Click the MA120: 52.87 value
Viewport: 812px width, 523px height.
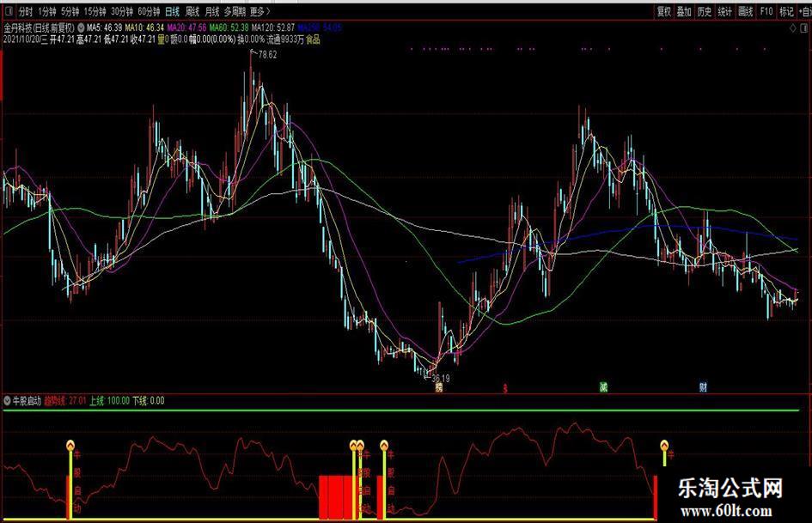coord(273,27)
